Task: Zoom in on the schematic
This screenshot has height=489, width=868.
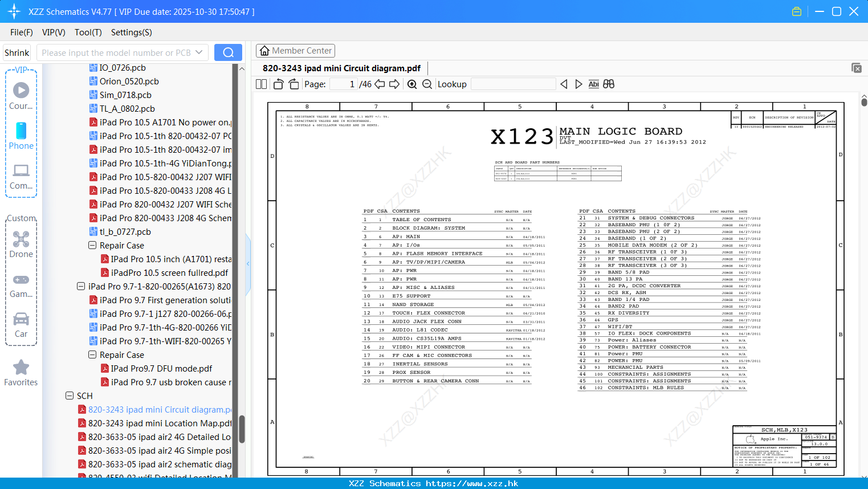Action: pos(412,84)
